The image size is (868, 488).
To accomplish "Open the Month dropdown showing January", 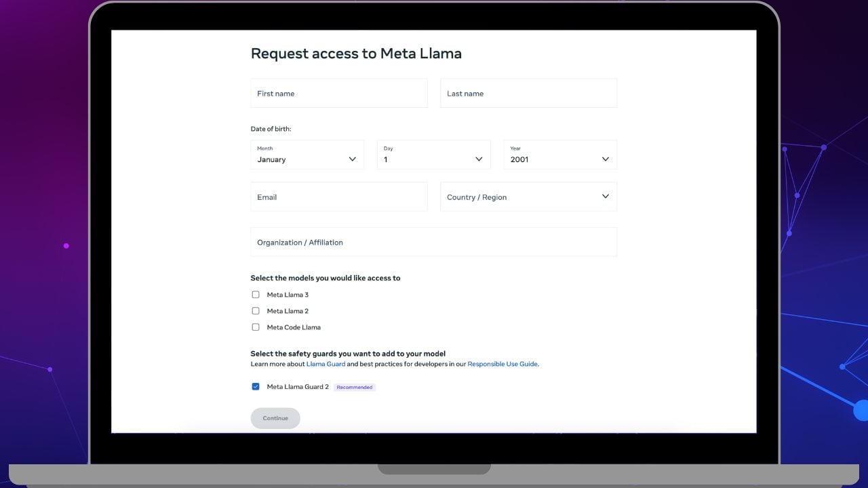I will pyautogui.click(x=307, y=155).
